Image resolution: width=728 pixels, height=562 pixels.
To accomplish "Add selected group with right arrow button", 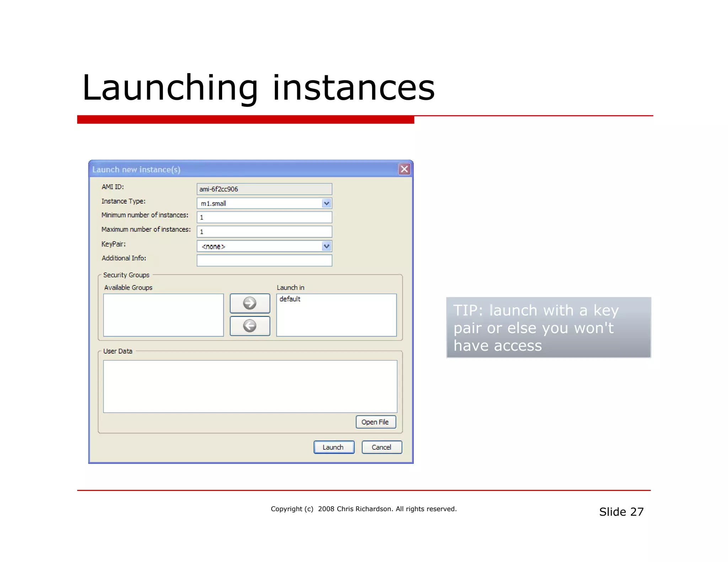I will tap(250, 303).
